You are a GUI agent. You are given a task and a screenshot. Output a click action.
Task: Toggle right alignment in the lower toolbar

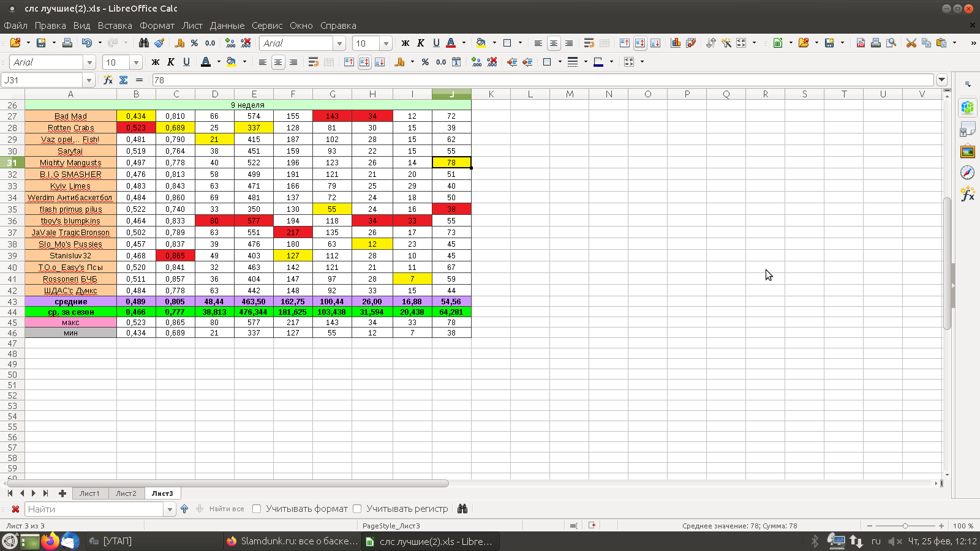(x=293, y=62)
